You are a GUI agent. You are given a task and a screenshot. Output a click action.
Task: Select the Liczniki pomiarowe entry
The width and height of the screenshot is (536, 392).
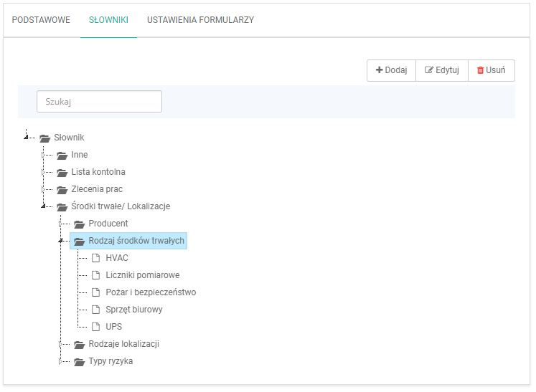point(143,275)
